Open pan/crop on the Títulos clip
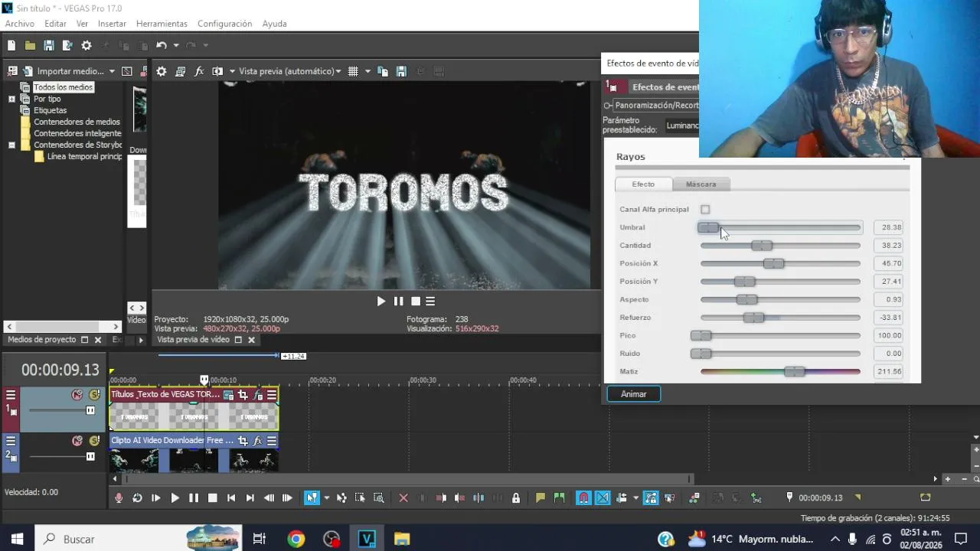 pos(243,395)
